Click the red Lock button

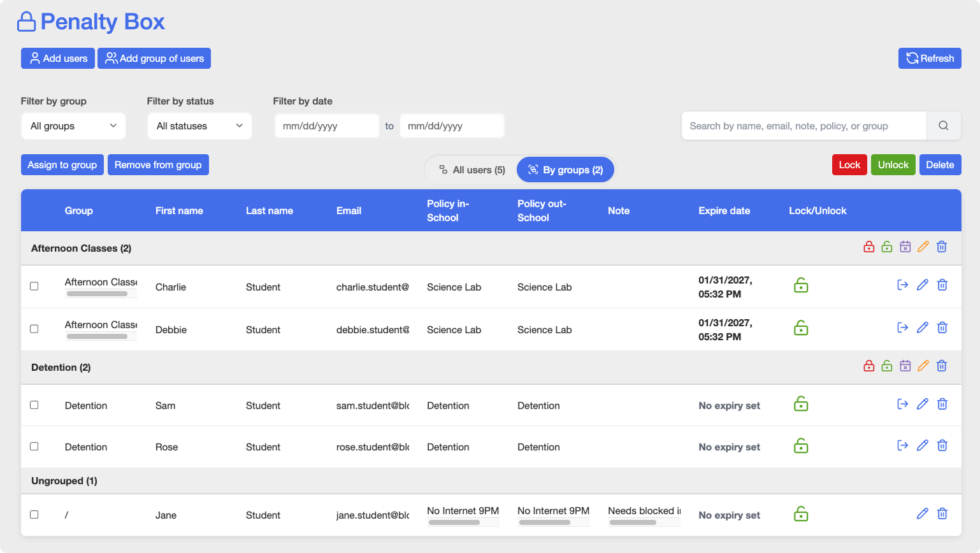tap(849, 165)
